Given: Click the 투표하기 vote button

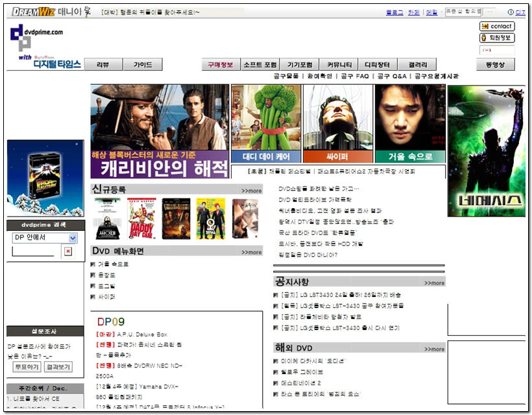Looking at the screenshot, I should [x=27, y=367].
